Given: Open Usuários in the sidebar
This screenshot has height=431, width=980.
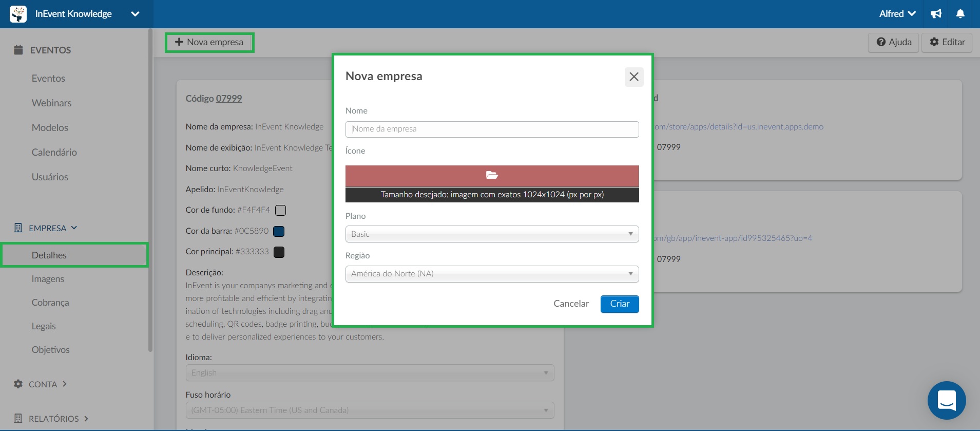Looking at the screenshot, I should (50, 177).
